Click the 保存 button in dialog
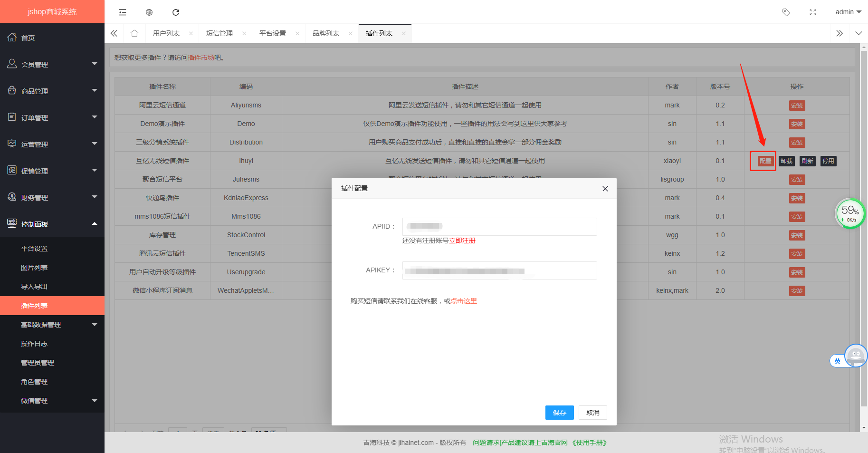 tap(559, 413)
